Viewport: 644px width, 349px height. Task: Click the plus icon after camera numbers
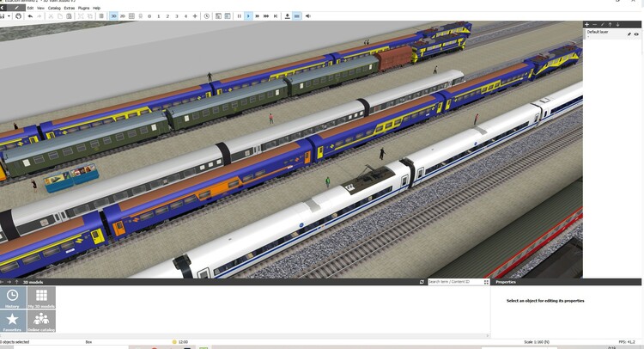click(195, 16)
